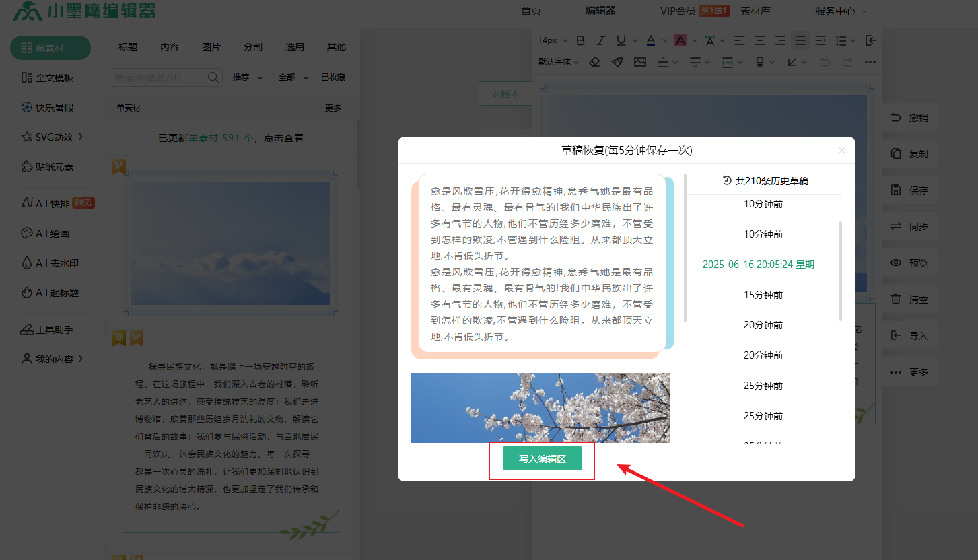Close the 草稿恢复 dialog
Screen dimensions: 978x560
[x=842, y=151]
